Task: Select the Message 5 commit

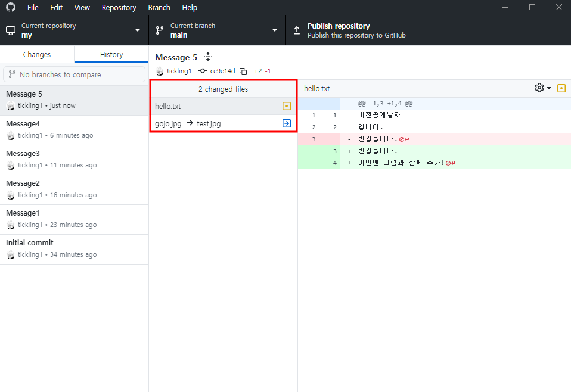Action: pos(75,100)
